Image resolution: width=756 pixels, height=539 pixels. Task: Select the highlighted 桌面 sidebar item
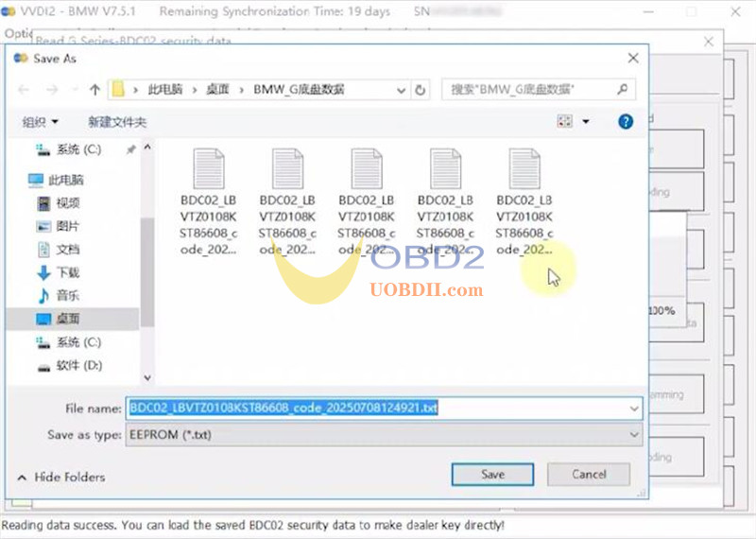click(74, 319)
